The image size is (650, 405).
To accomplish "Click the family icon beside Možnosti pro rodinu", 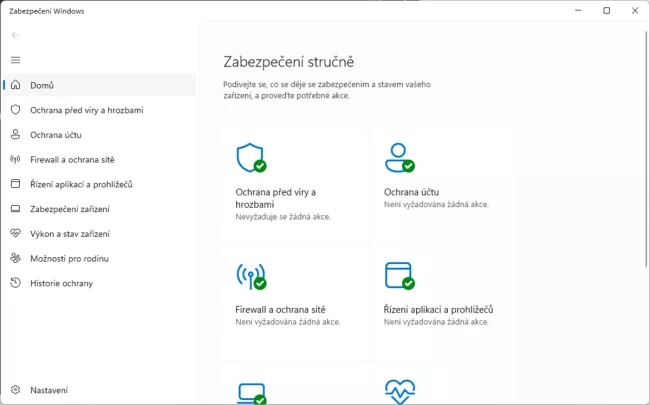I will pos(15,258).
